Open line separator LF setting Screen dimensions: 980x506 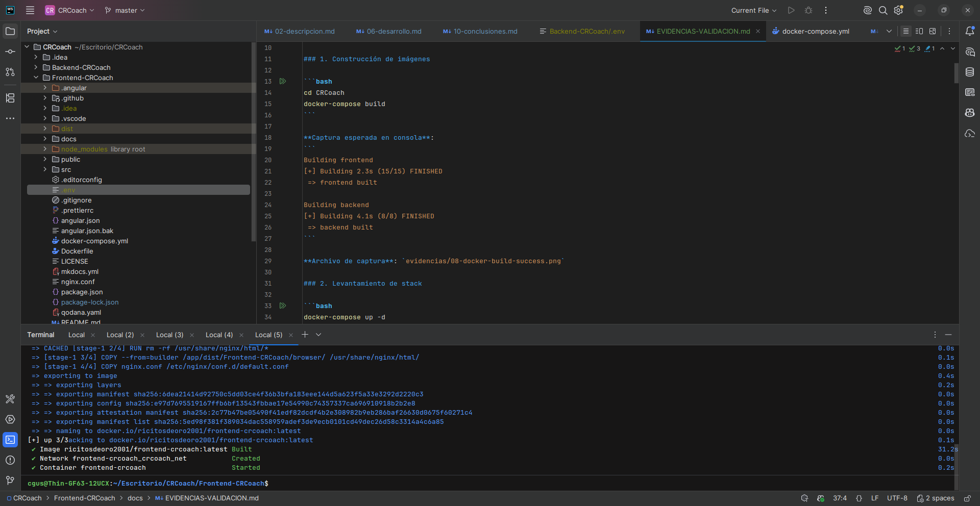pyautogui.click(x=875, y=498)
